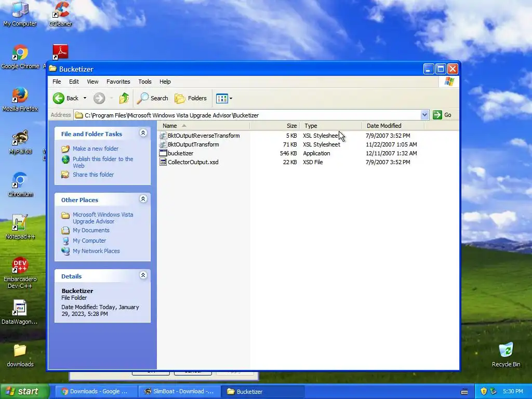
Task: Collapse the Other Places panel
Action: 143,199
